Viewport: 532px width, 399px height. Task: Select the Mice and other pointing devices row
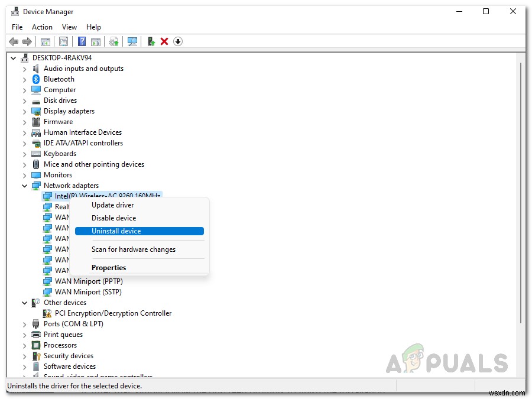(x=93, y=164)
